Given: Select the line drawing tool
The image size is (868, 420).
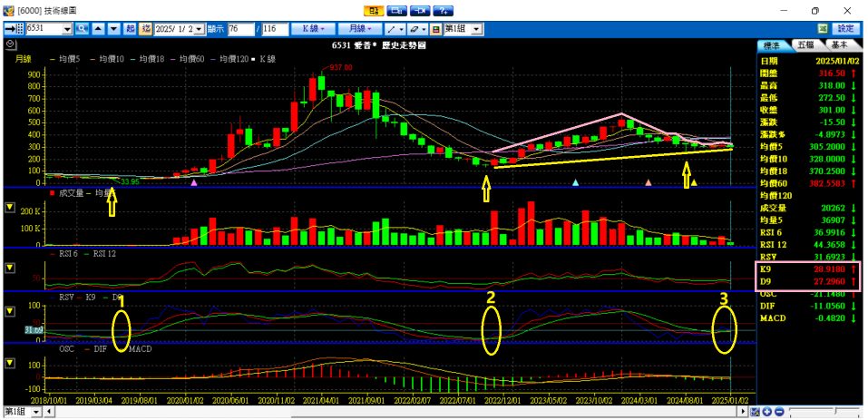Looking at the screenshot, I should pyautogui.click(x=392, y=29).
